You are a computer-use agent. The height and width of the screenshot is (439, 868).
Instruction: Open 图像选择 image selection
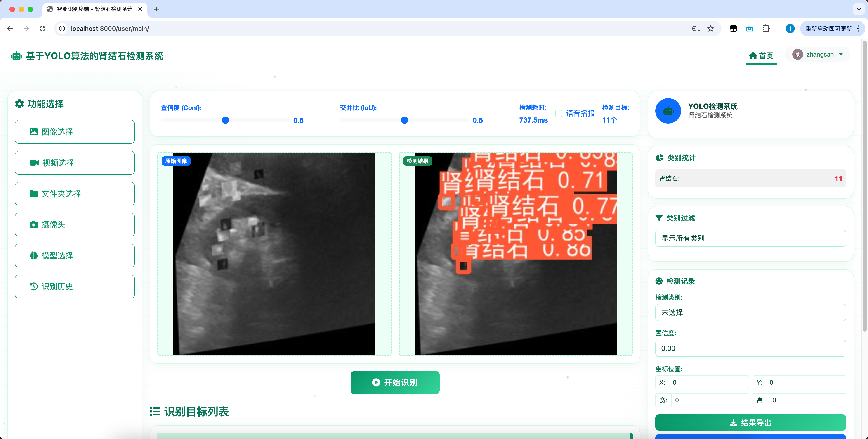[x=75, y=132]
